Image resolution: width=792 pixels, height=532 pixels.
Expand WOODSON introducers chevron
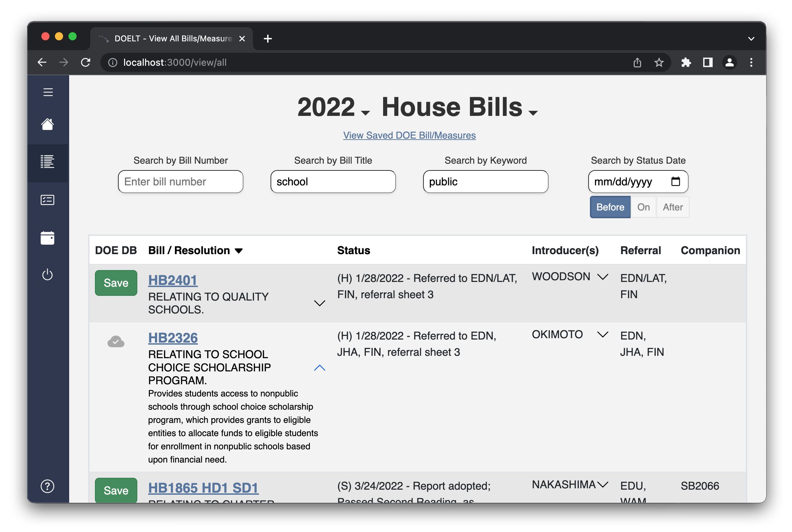[602, 277]
